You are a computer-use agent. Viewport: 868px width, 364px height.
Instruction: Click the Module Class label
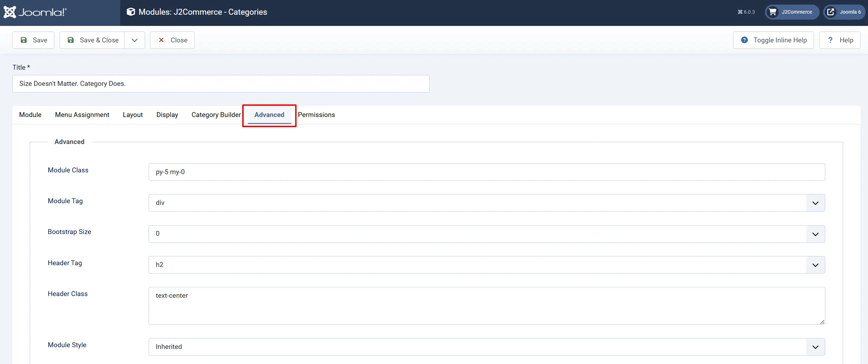tap(68, 170)
